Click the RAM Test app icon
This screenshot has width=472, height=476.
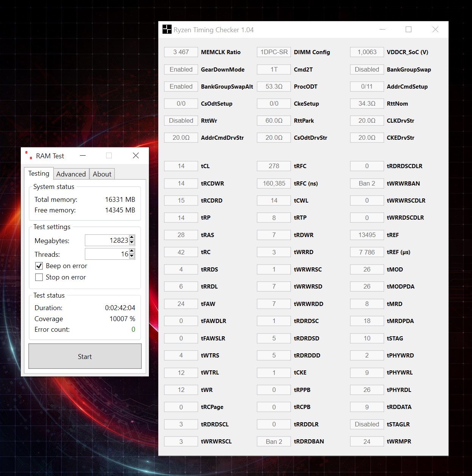(28, 155)
